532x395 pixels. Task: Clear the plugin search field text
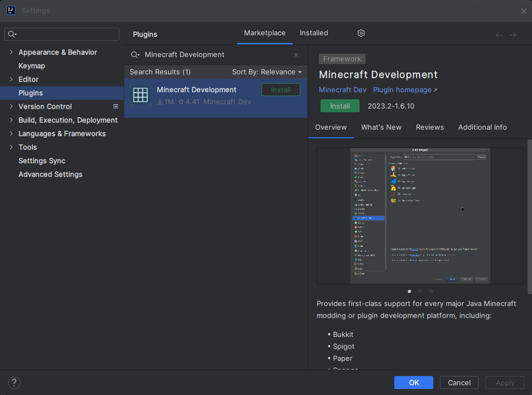coord(296,55)
